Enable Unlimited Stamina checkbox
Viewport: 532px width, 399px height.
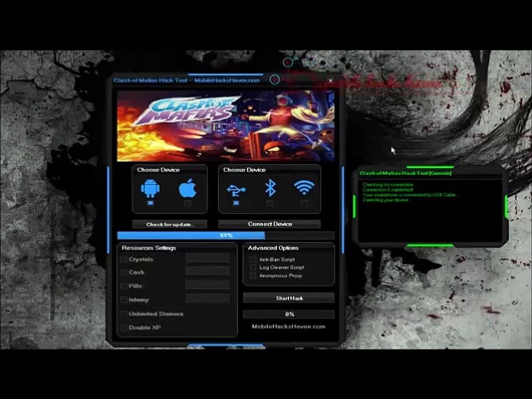[x=124, y=314]
